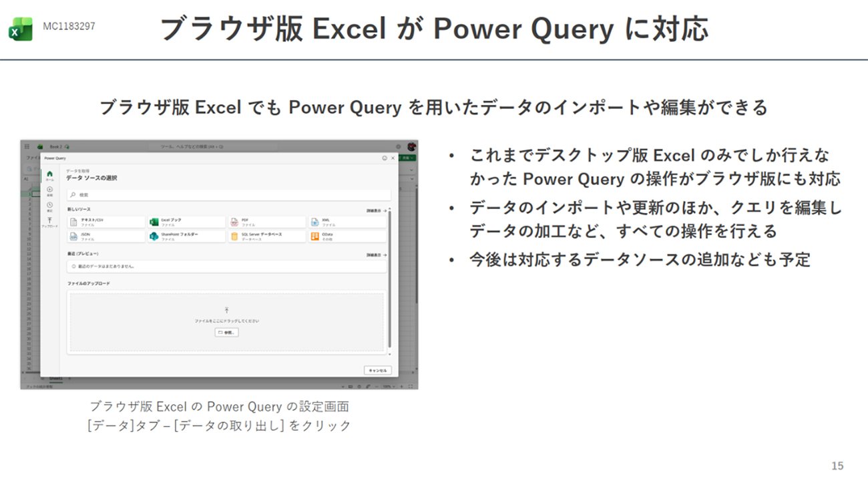Click the ファイルをここにドラッグしてください text
The width and height of the screenshot is (868, 489).
[x=226, y=321]
